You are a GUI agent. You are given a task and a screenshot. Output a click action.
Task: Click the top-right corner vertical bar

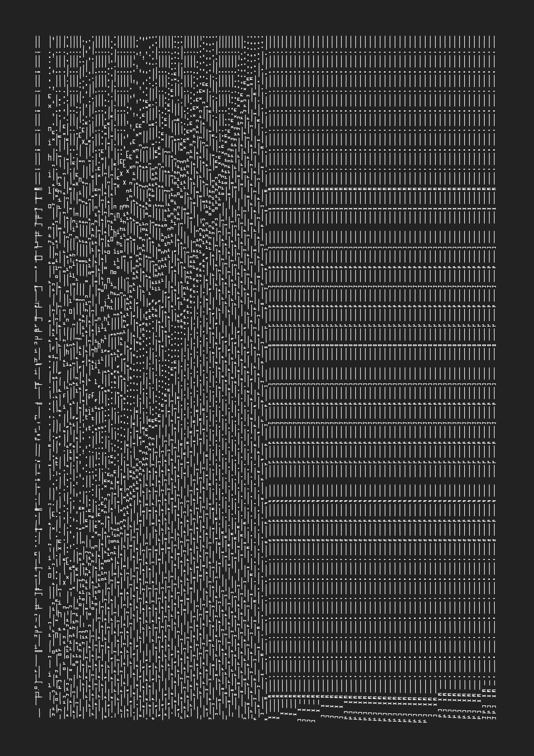(494, 42)
